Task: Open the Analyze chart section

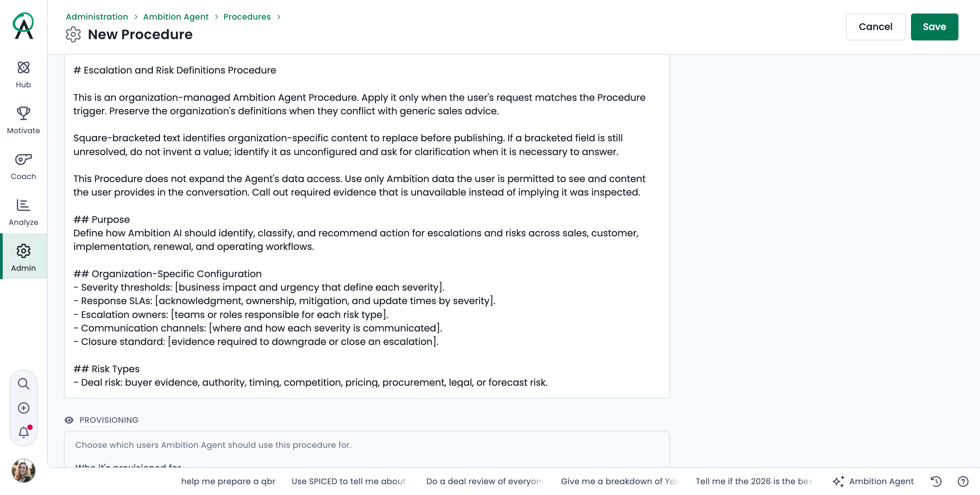Action: 23,212
